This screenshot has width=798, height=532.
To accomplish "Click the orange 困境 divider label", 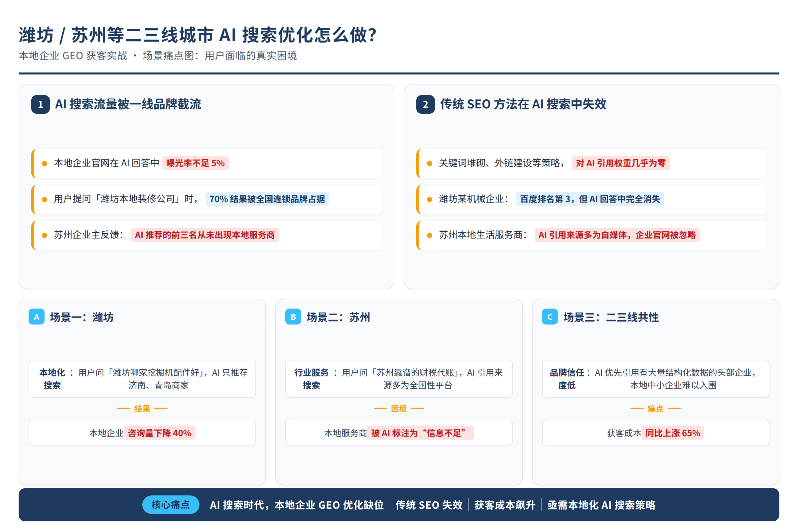I will pos(399,409).
